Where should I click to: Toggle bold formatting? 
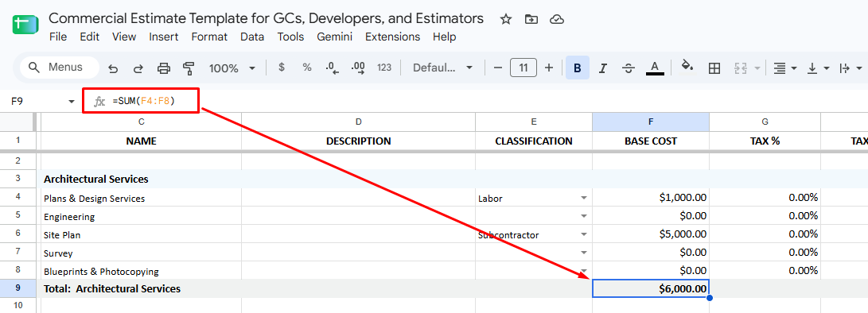578,68
